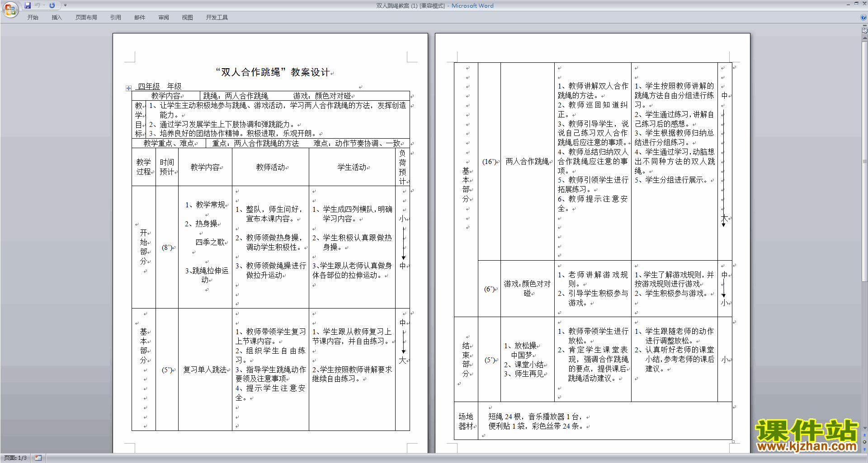Click the table resize handle on page two
The image size is (868, 463).
(733, 441)
